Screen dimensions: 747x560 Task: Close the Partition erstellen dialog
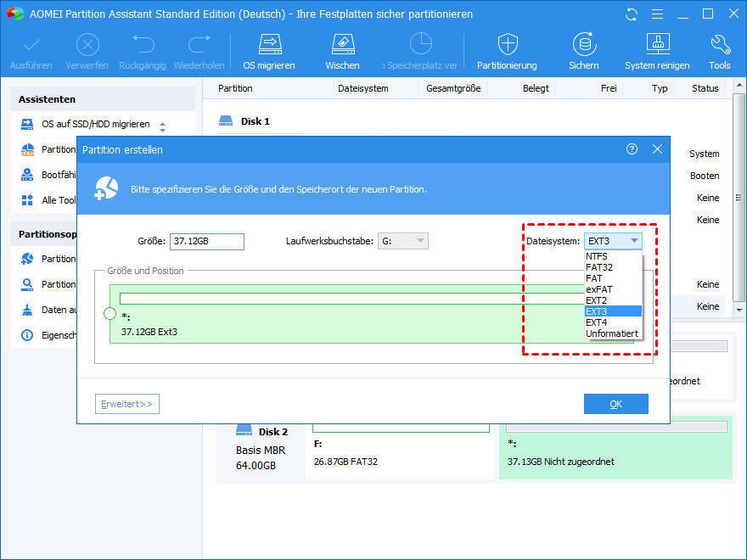(x=657, y=149)
